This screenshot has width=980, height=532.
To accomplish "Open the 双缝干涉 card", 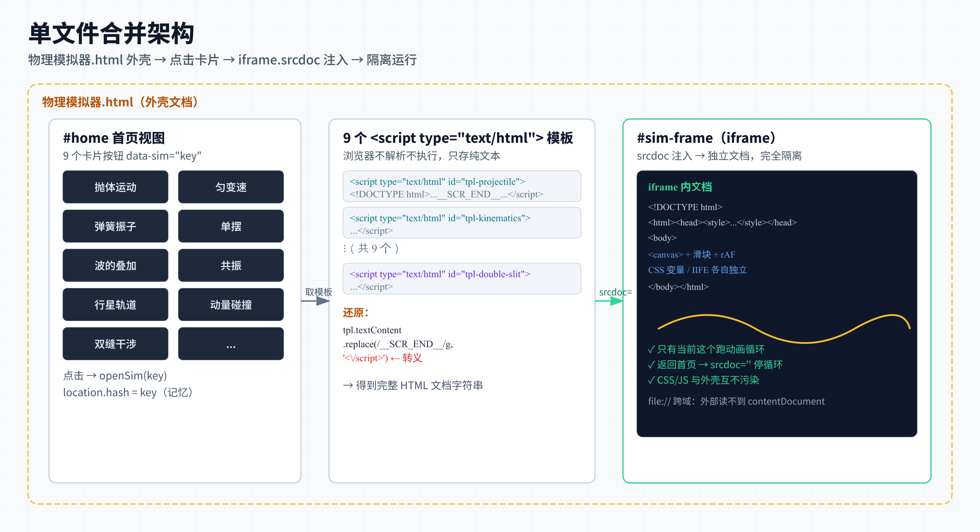I will pyautogui.click(x=115, y=344).
